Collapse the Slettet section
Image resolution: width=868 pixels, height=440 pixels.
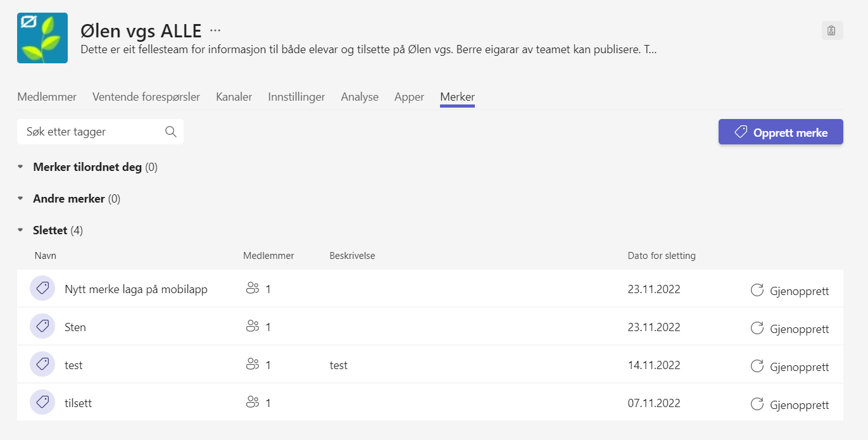[20, 230]
